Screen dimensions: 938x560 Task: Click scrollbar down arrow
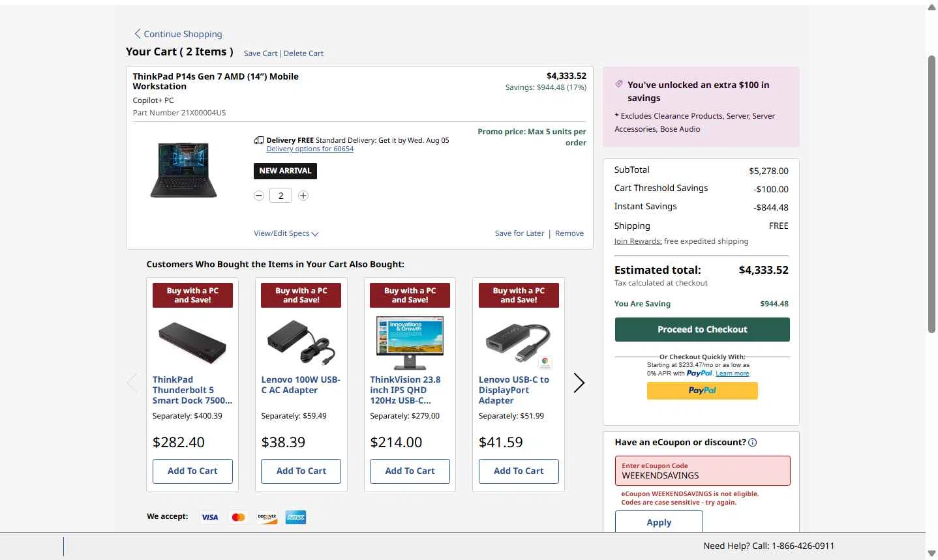click(x=931, y=553)
